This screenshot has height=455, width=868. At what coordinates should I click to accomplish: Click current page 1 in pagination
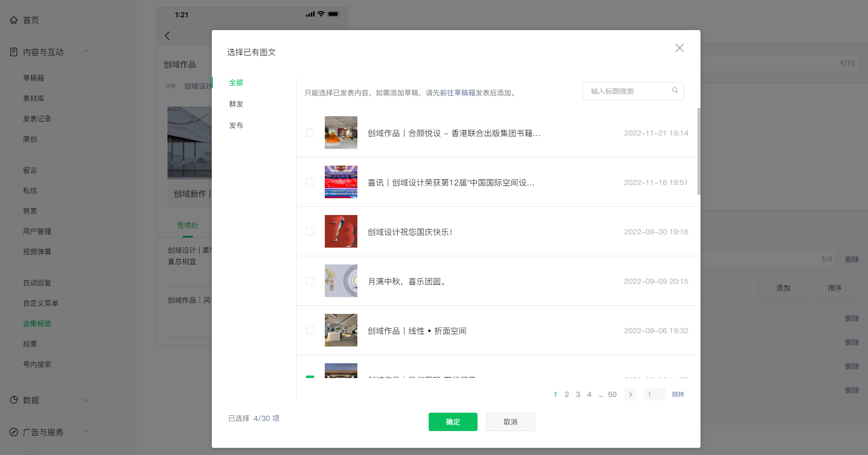coord(555,394)
